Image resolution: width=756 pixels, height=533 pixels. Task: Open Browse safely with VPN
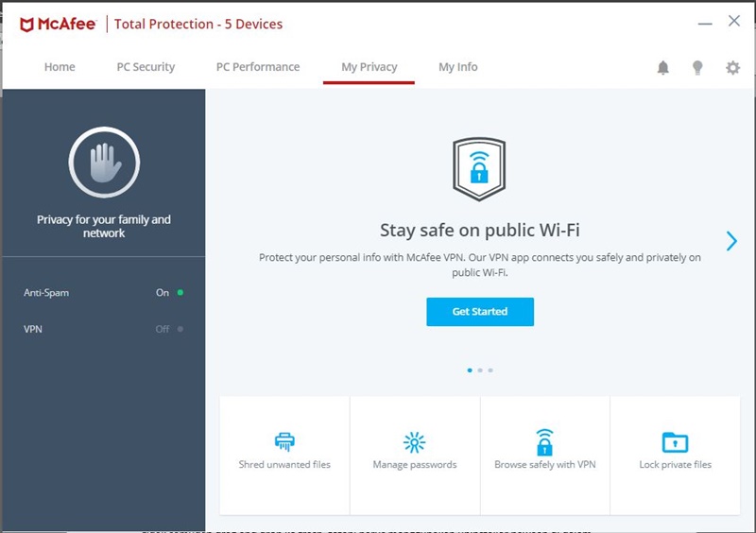pyautogui.click(x=545, y=456)
